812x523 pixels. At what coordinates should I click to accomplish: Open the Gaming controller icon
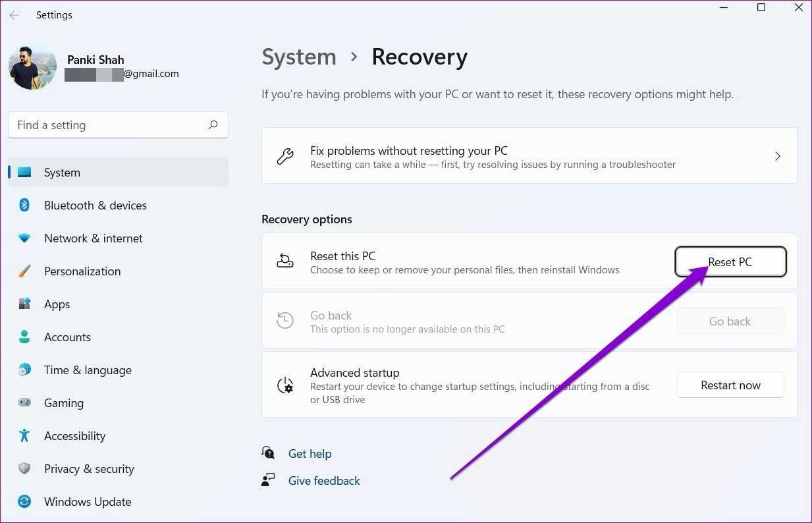click(24, 403)
